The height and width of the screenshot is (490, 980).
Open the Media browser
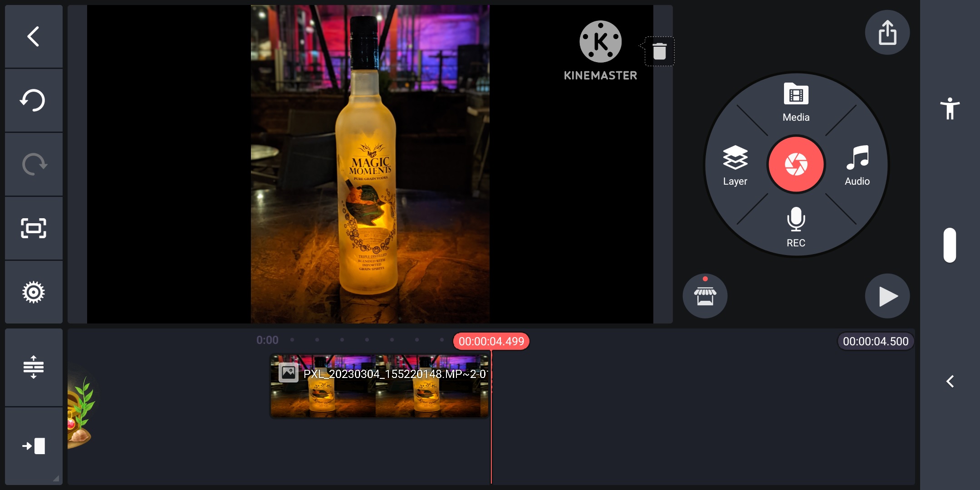(x=796, y=103)
